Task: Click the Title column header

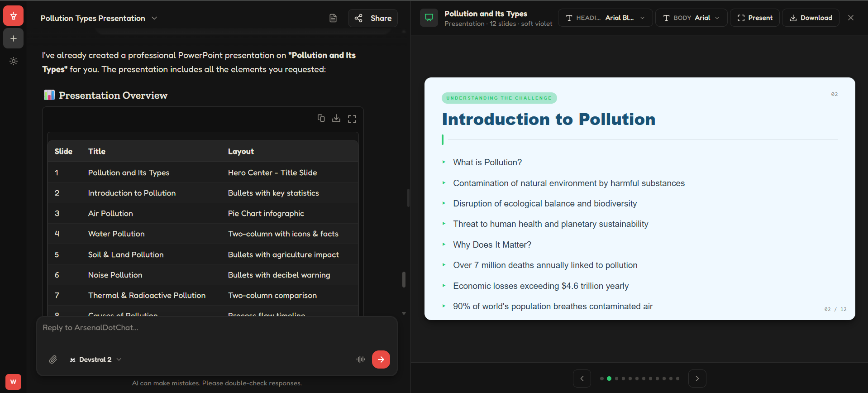Action: pos(97,151)
